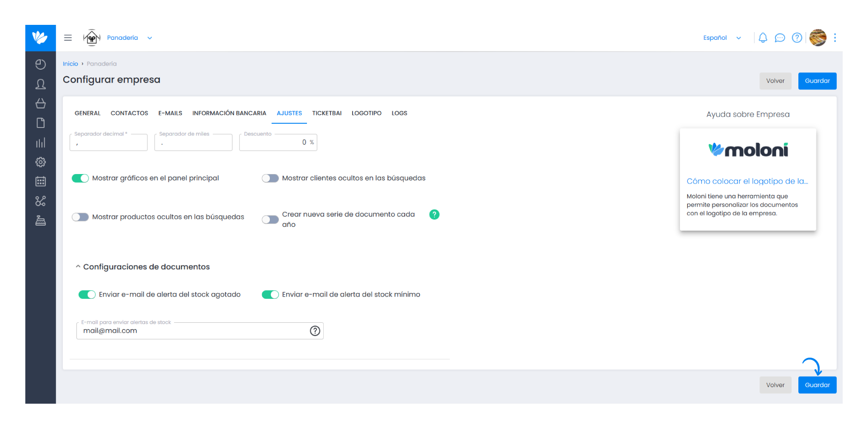Open the documents sidebar icon
This screenshot has width=868, height=429.
coord(41,123)
